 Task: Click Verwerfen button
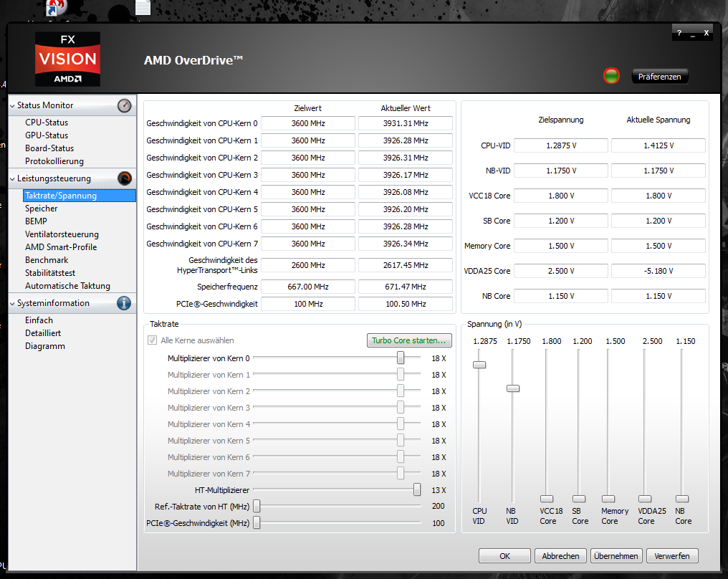click(x=672, y=556)
